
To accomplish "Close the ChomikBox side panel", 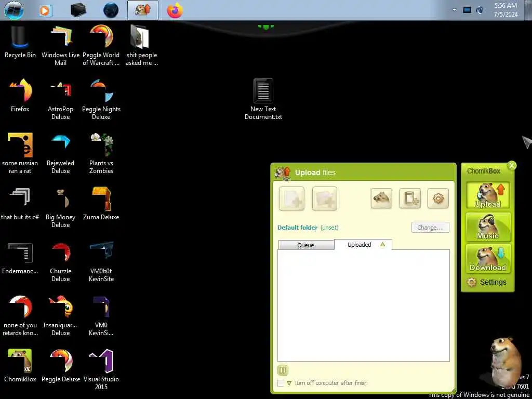I will (512, 166).
